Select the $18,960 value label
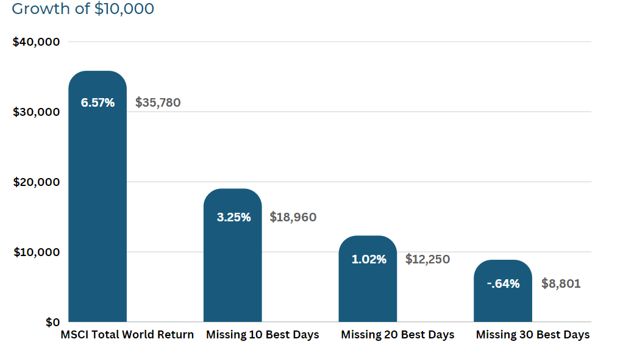The width and height of the screenshot is (634, 364). (293, 217)
